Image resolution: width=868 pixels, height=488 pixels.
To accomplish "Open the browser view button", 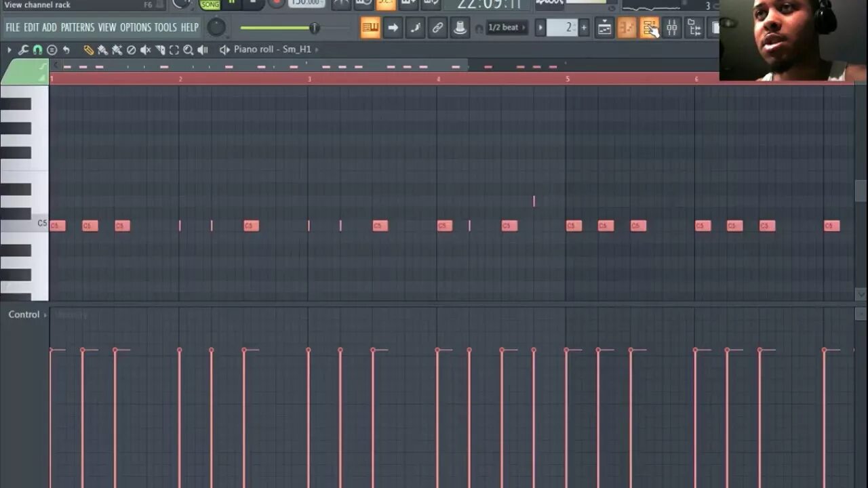I will [x=694, y=28].
